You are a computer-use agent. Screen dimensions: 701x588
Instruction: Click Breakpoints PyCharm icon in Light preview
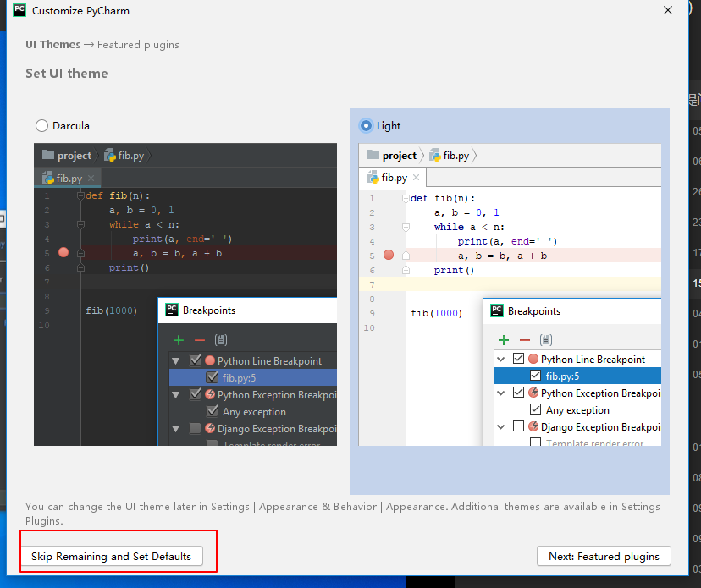(497, 311)
